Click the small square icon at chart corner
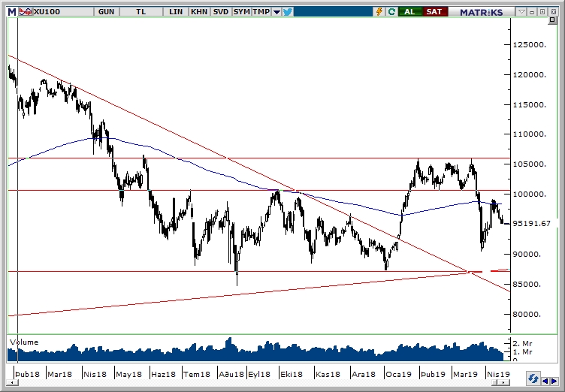 [x=552, y=21]
